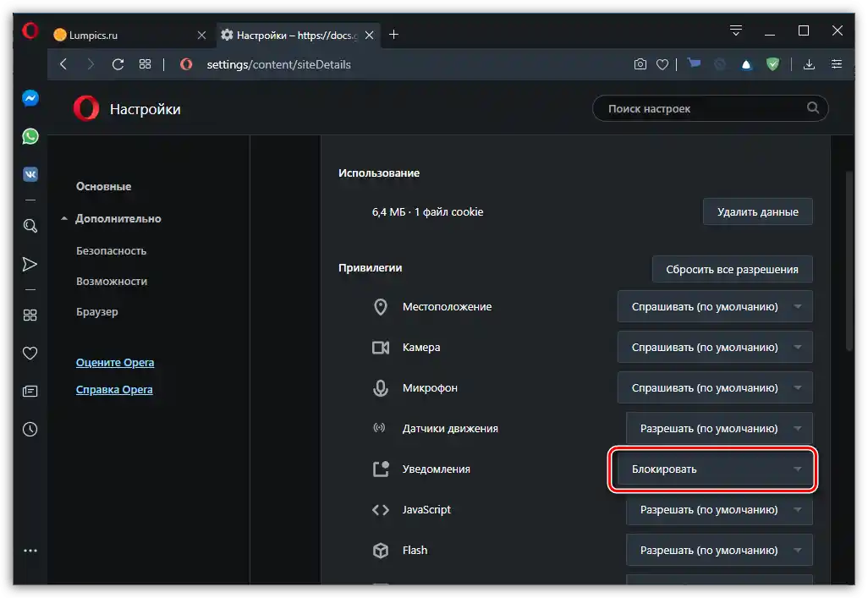Open the Easy Setup sliders icon
Viewport: 868px width, 598px height.
837,64
